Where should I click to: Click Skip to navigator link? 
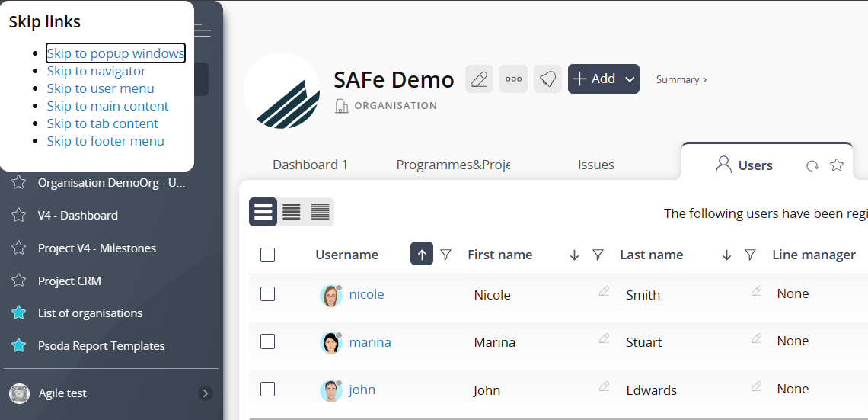pos(97,71)
